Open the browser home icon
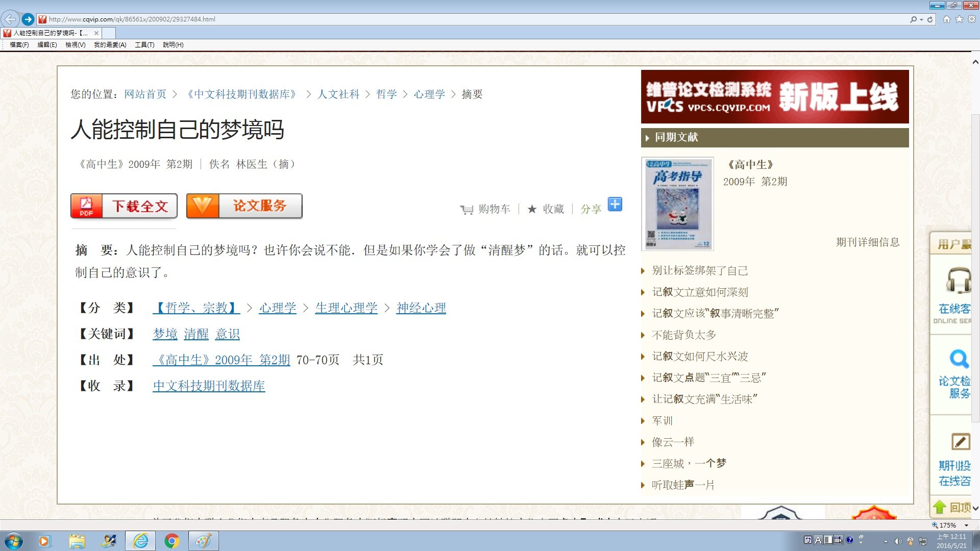 click(x=947, y=19)
